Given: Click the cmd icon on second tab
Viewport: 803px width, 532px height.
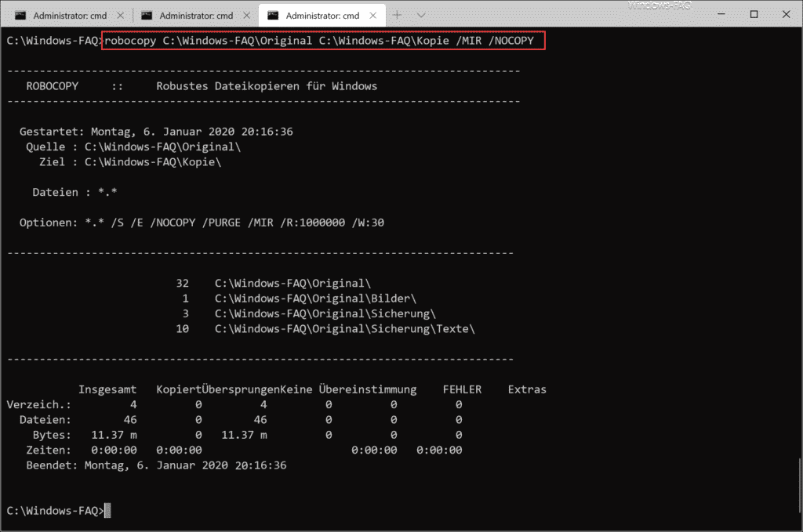Looking at the screenshot, I should pyautogui.click(x=147, y=16).
